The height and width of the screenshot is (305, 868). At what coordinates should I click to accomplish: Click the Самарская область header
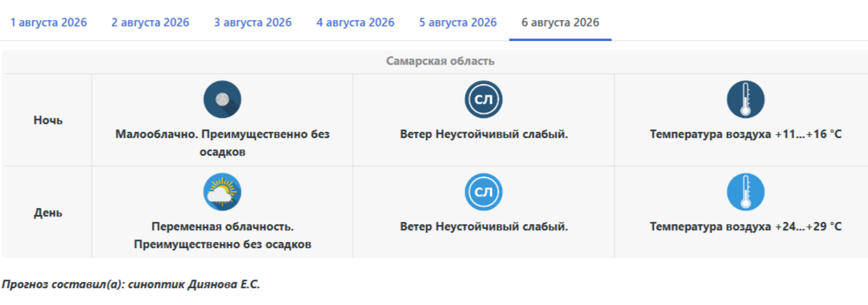tap(440, 61)
